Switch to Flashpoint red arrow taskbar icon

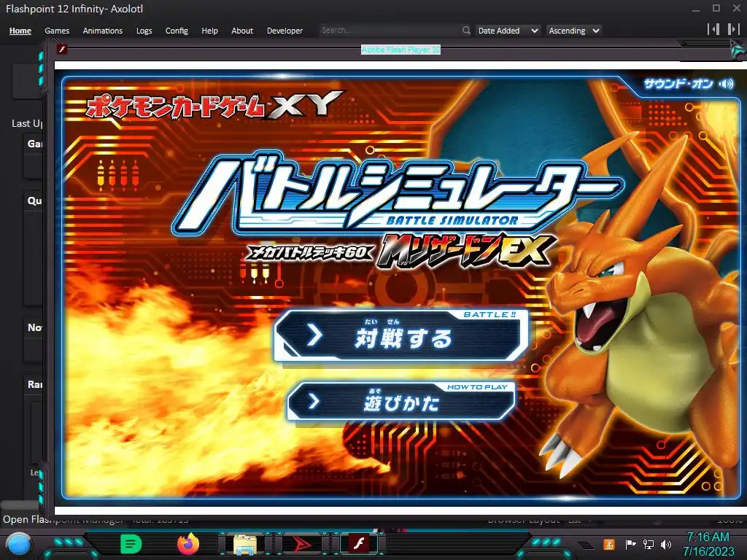tap(301, 544)
